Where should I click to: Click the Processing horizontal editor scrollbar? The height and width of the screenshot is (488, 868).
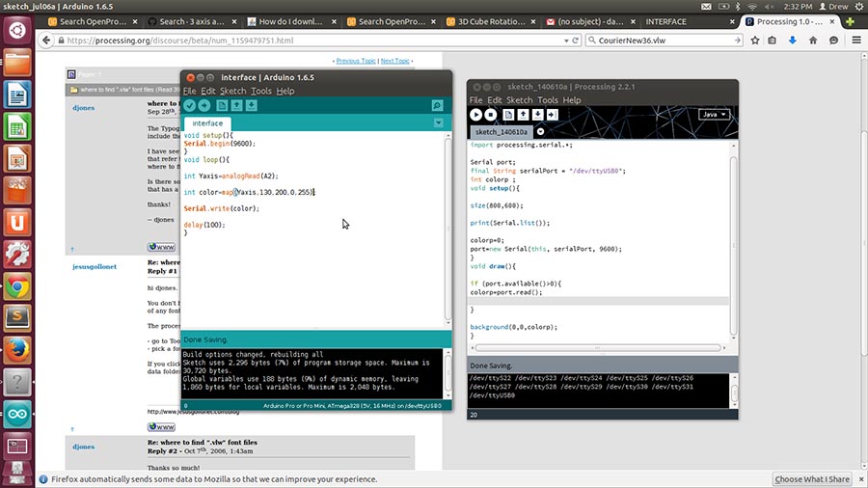pyautogui.click(x=598, y=348)
